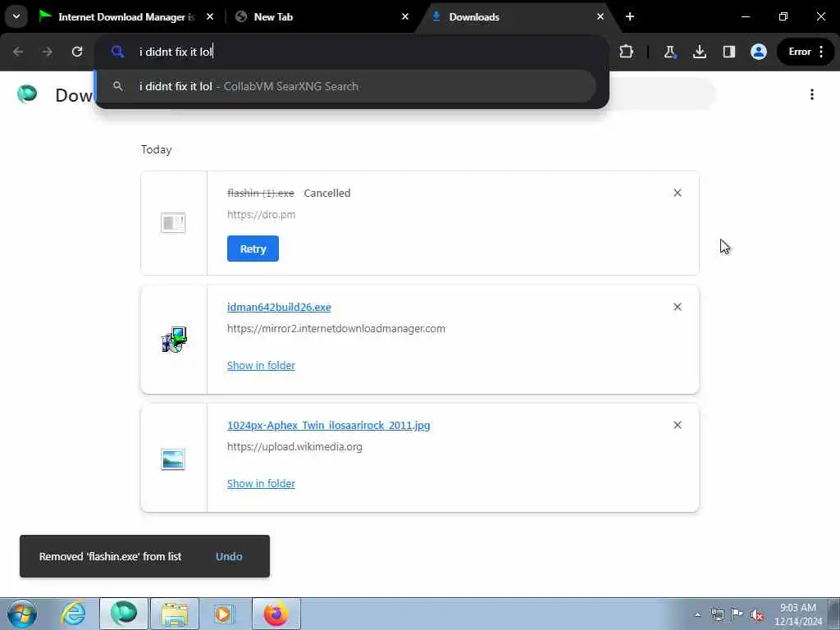840x630 pixels.
Task: Remove idman642build26.exe from the list
Action: [x=677, y=307]
